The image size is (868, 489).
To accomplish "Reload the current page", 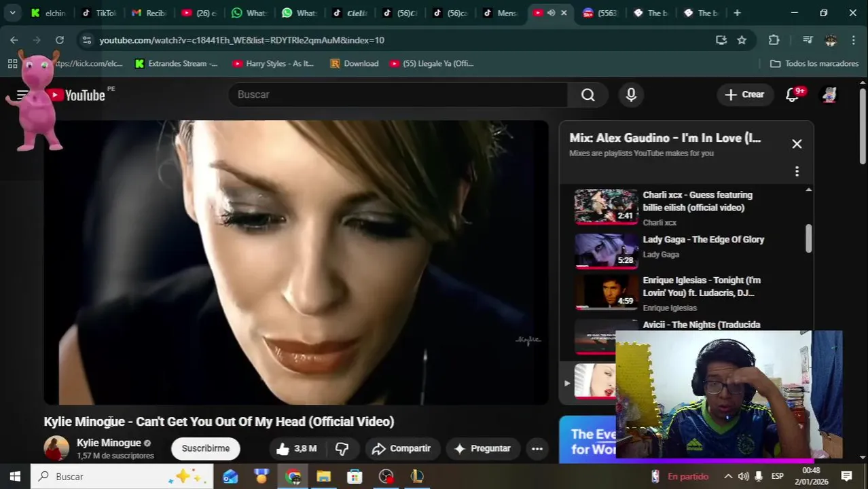I will click(60, 40).
